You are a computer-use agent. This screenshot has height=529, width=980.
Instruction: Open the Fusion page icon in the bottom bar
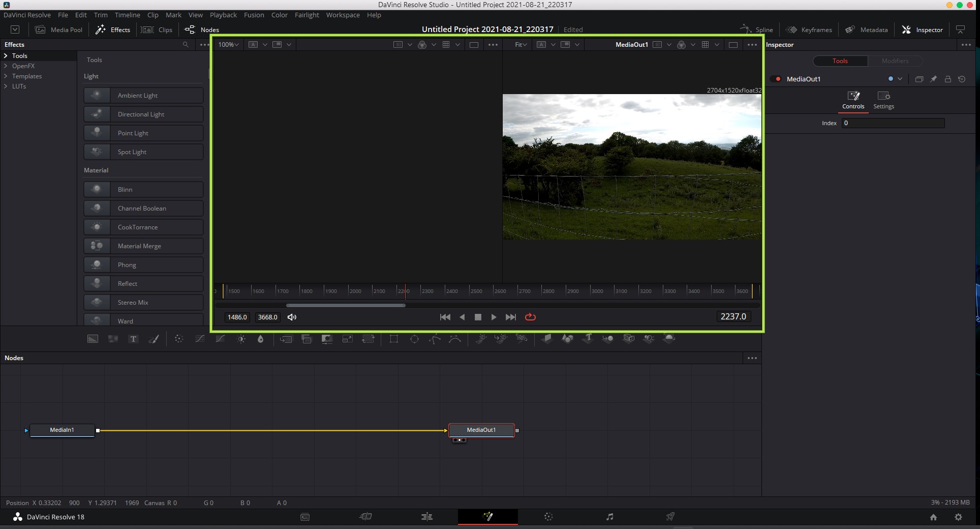click(x=488, y=517)
